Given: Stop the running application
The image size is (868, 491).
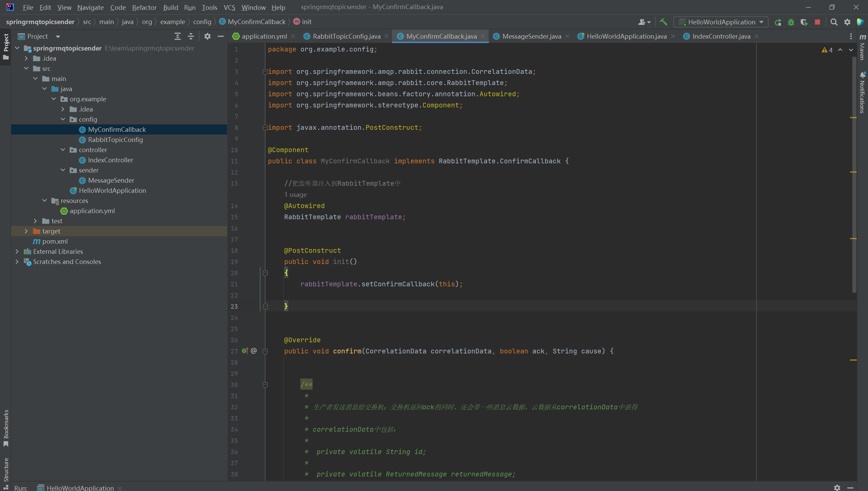Looking at the screenshot, I should pyautogui.click(x=817, y=22).
